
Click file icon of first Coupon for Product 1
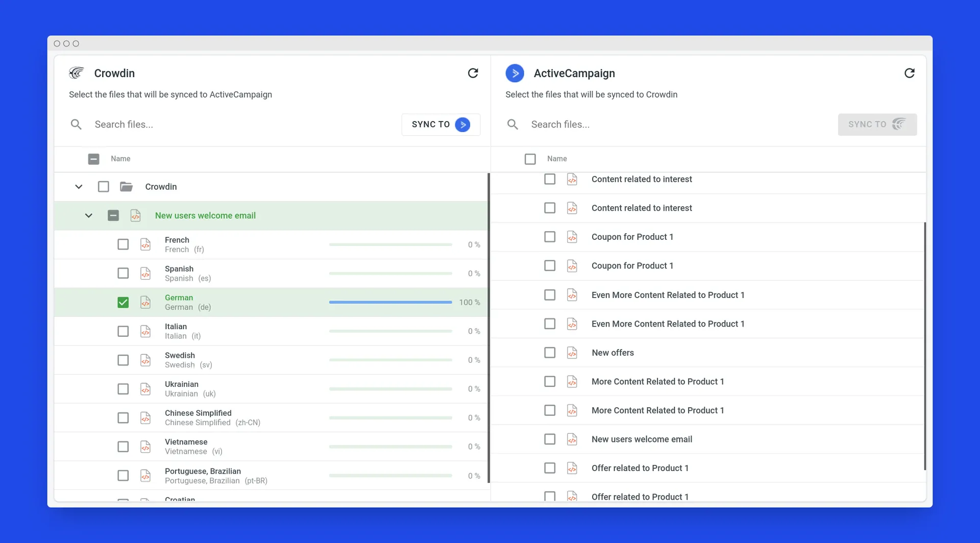572,237
